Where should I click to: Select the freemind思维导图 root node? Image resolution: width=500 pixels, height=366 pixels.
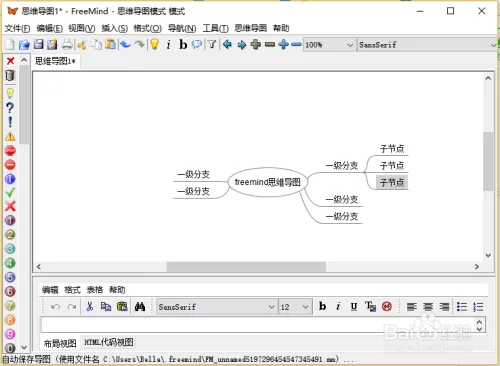pyautogui.click(x=268, y=182)
